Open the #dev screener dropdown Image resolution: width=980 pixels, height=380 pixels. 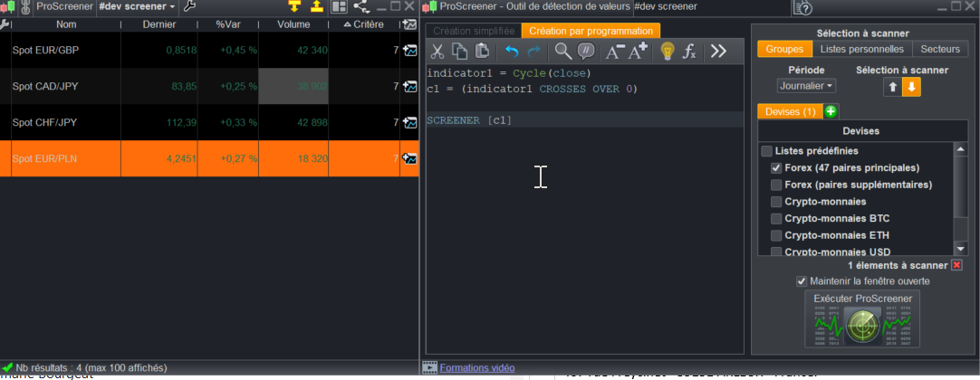click(x=137, y=7)
